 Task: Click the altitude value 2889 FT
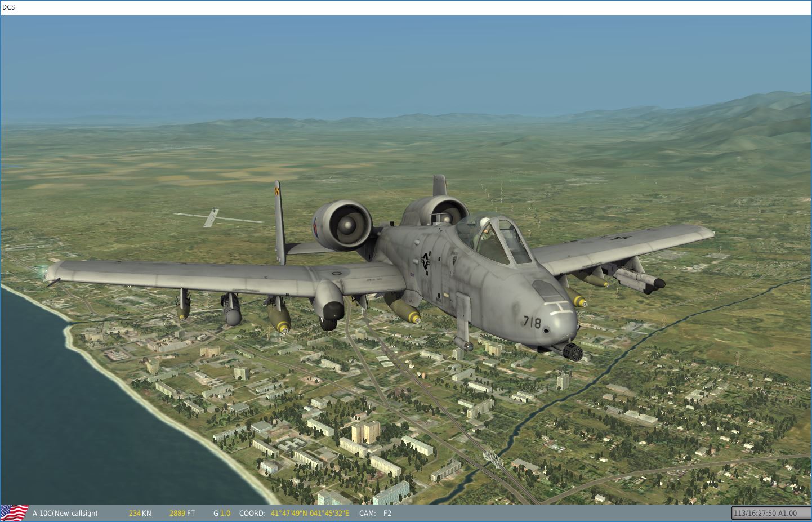pyautogui.click(x=182, y=513)
